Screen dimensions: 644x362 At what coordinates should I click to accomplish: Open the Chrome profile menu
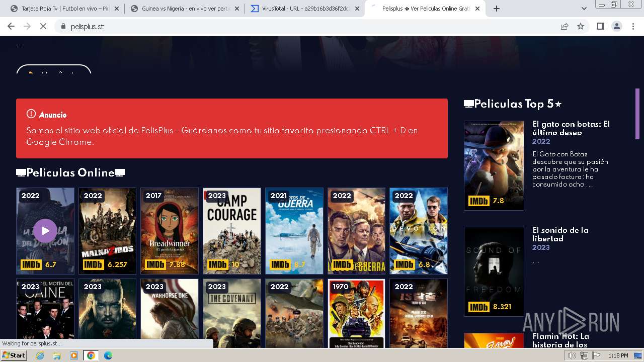617,27
